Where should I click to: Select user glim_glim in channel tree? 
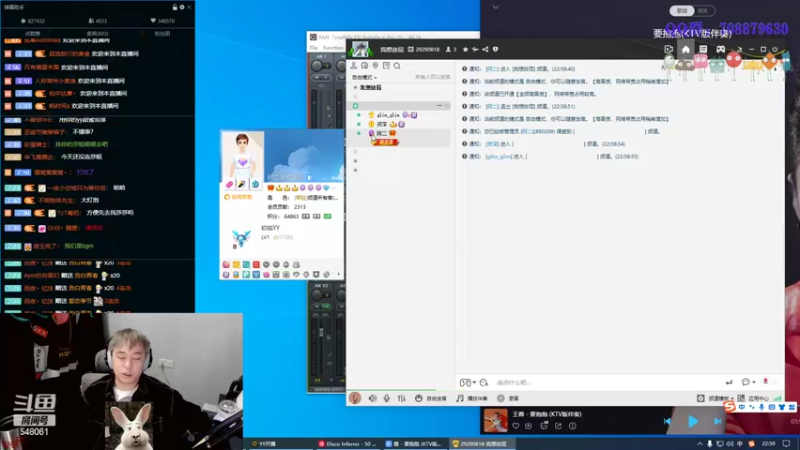point(388,115)
